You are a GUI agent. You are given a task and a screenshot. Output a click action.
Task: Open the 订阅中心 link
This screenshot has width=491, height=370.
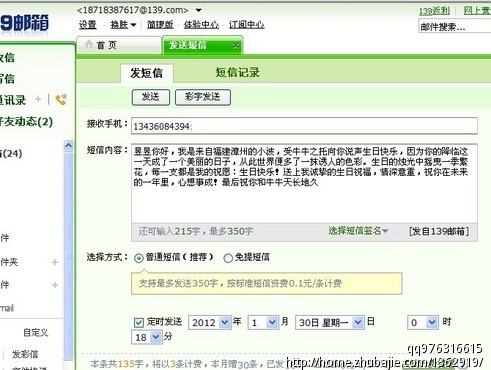246,24
